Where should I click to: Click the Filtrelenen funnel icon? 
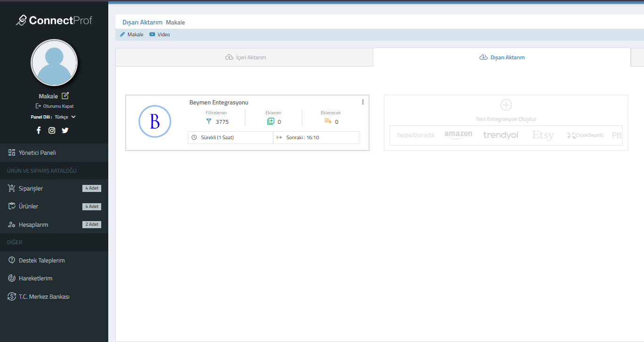pyautogui.click(x=209, y=121)
